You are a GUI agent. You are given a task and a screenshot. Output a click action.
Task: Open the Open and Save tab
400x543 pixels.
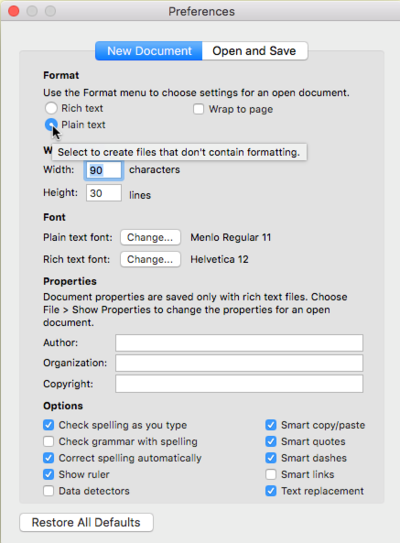coord(255,51)
